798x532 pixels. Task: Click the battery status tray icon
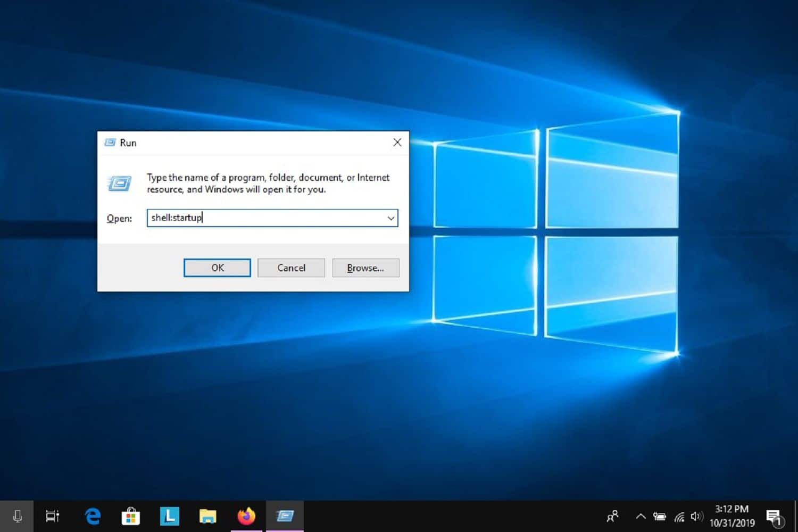(660, 516)
